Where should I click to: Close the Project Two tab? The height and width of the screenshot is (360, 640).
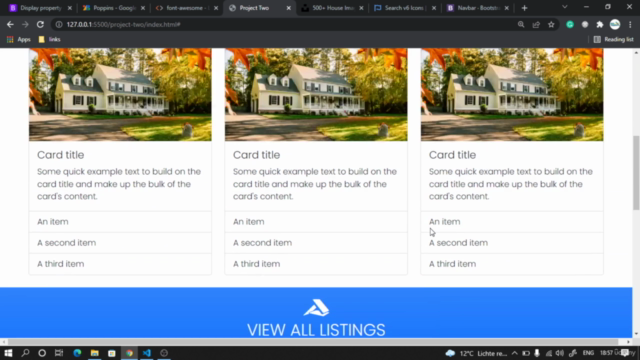click(289, 8)
